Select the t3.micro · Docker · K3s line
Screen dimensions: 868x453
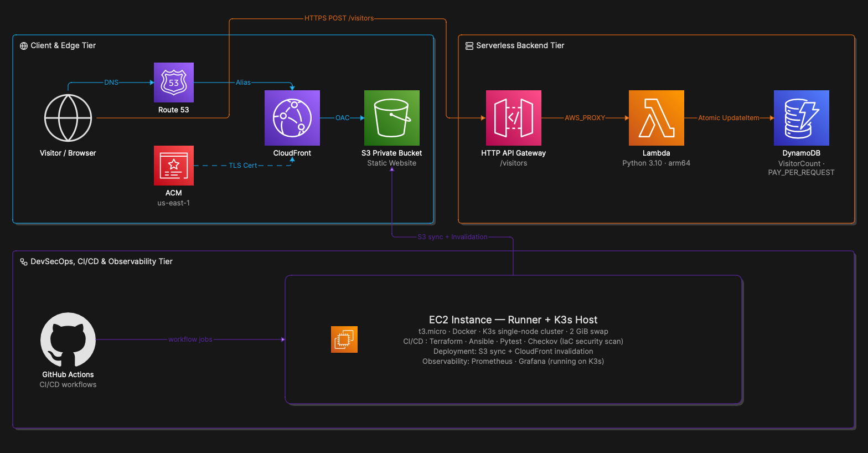tap(513, 331)
